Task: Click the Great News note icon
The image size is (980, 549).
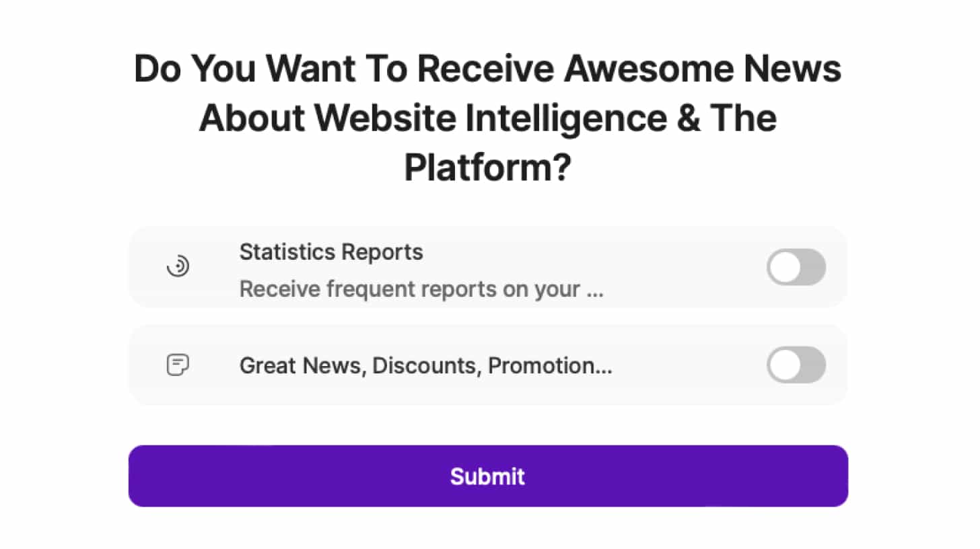Action: pyautogui.click(x=178, y=365)
